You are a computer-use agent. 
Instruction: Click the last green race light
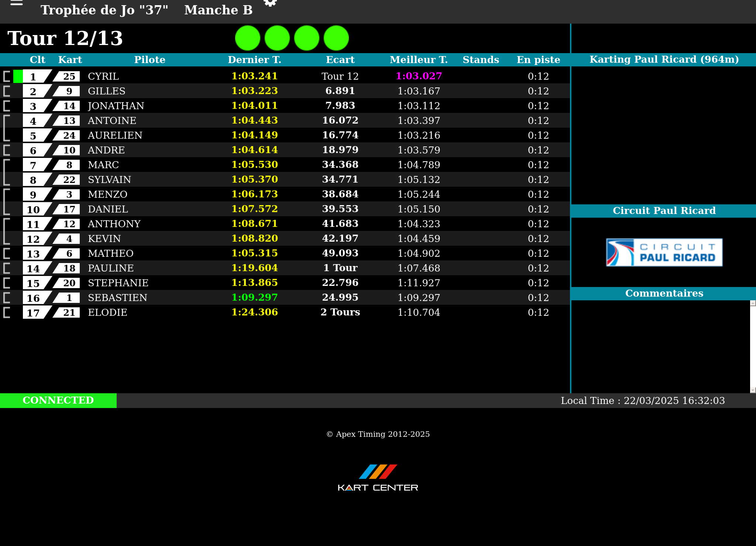336,38
